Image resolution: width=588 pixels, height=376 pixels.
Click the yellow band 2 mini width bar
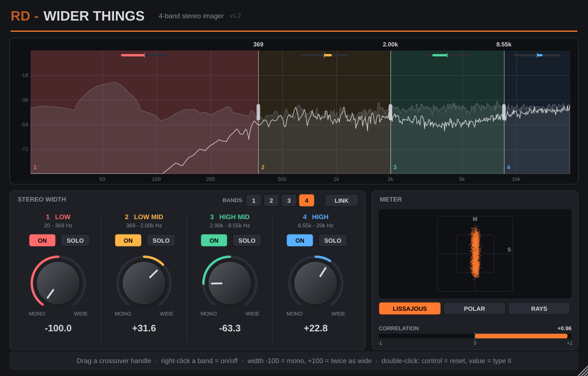pos(325,55)
